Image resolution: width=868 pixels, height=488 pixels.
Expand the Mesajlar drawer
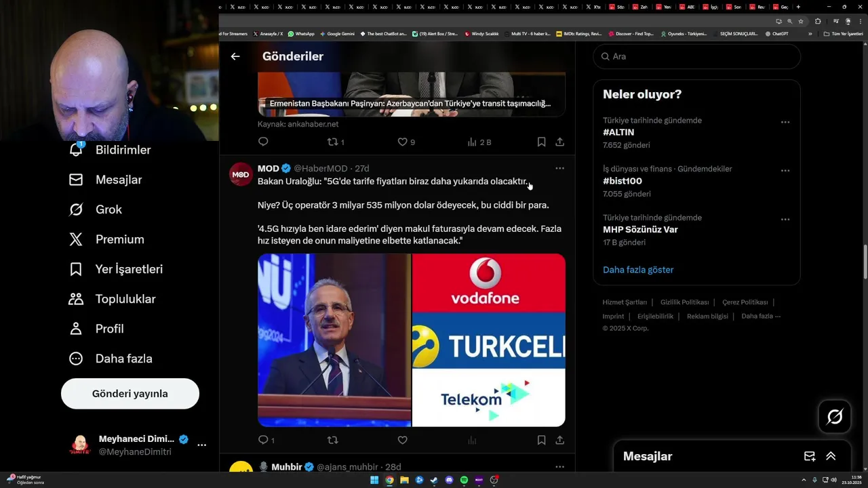[831, 456]
